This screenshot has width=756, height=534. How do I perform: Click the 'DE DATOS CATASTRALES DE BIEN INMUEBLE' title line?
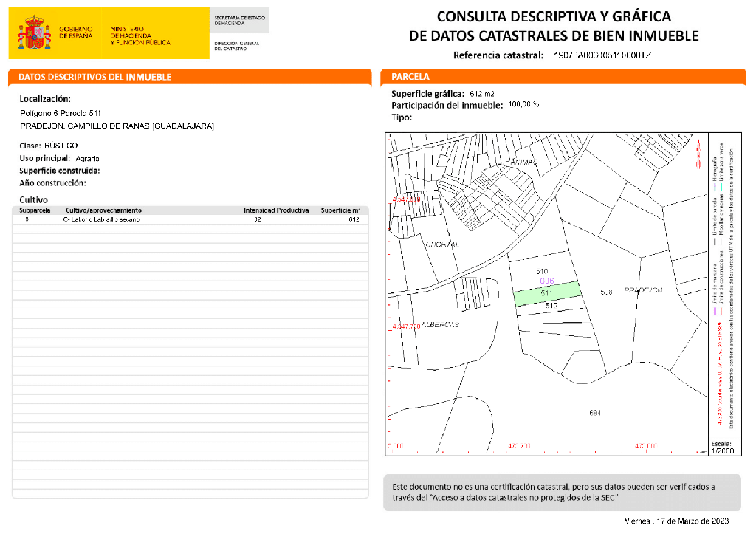554,35
